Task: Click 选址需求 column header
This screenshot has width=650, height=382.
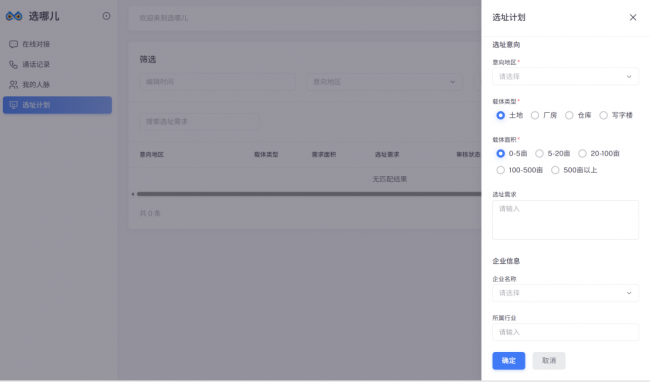Action: tap(387, 155)
